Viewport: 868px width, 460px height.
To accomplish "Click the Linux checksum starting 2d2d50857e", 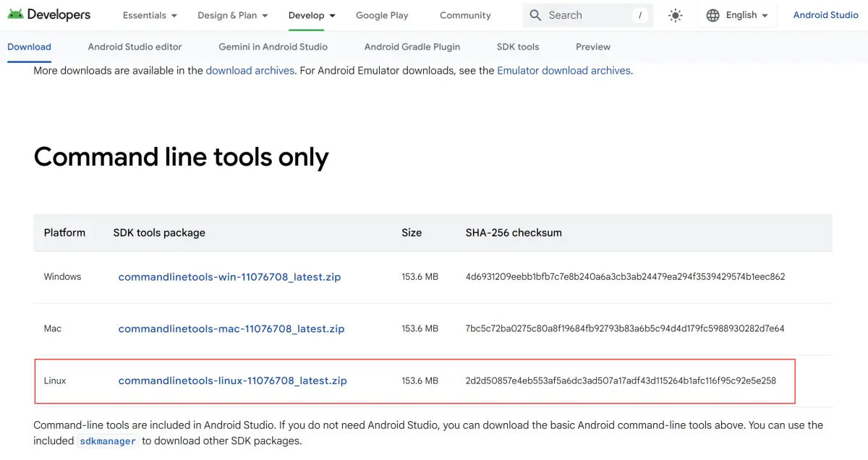I will 621,380.
